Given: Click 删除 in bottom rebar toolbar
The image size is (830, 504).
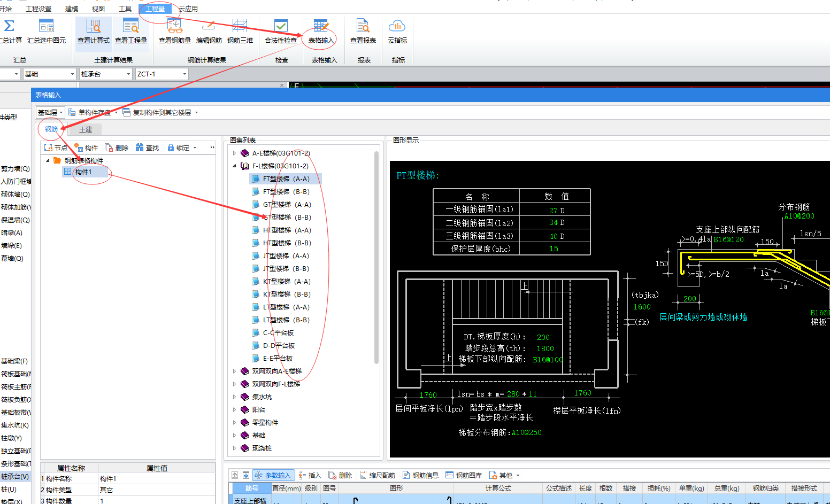Looking at the screenshot, I should 340,475.
